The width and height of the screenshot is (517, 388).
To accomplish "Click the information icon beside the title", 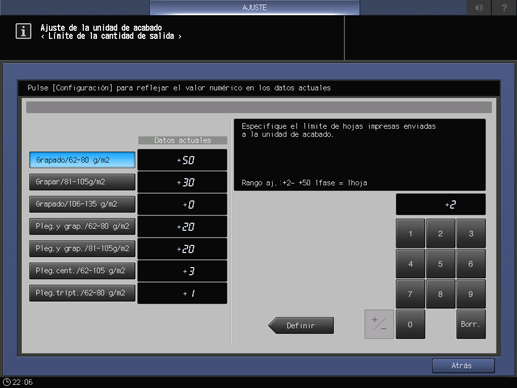I will tap(23, 31).
